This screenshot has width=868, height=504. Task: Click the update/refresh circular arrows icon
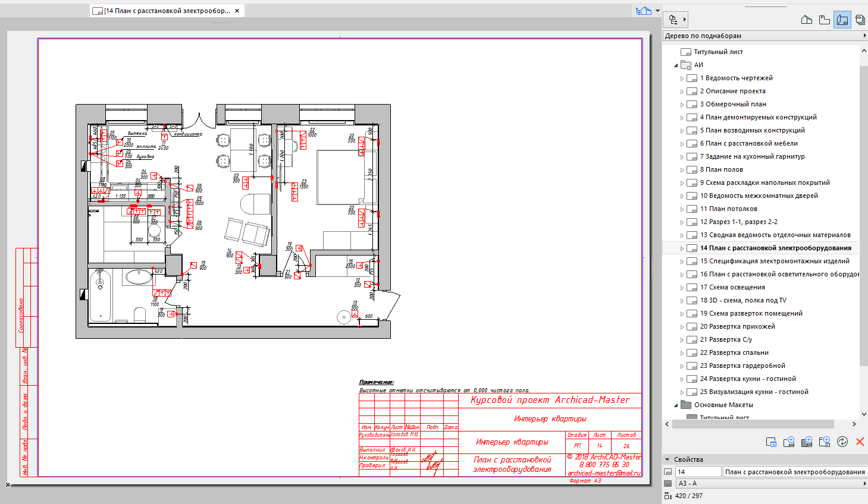click(x=842, y=442)
